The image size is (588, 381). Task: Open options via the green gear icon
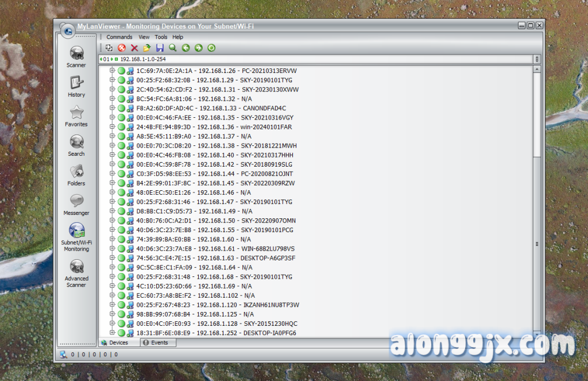211,48
